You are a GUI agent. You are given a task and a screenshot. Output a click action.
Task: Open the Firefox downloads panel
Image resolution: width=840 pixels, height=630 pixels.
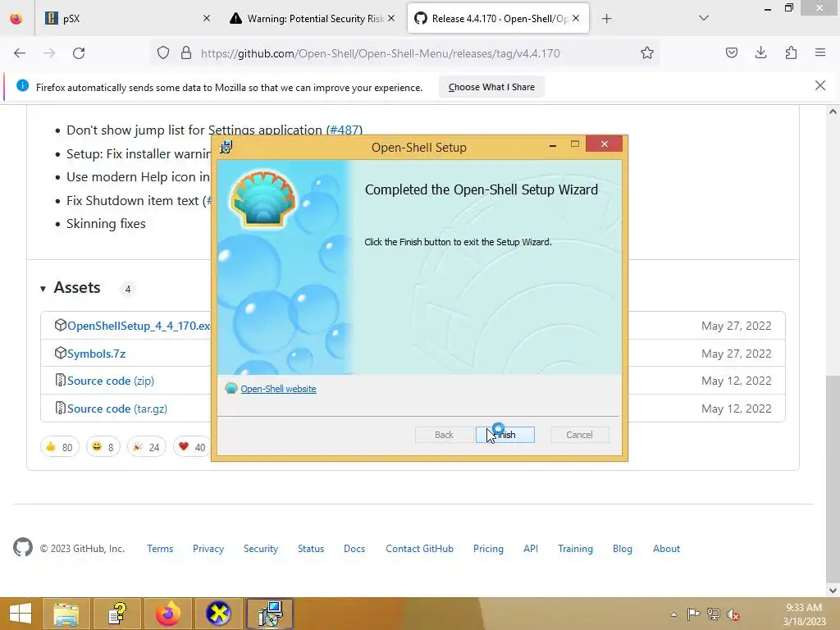click(x=760, y=52)
